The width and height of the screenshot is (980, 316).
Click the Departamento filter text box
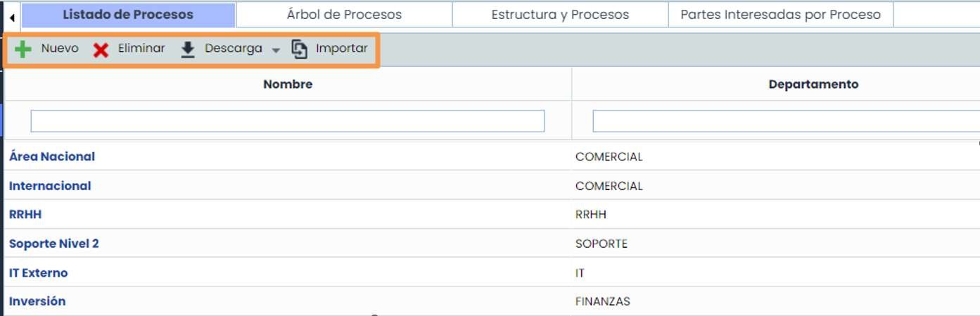[786, 121]
